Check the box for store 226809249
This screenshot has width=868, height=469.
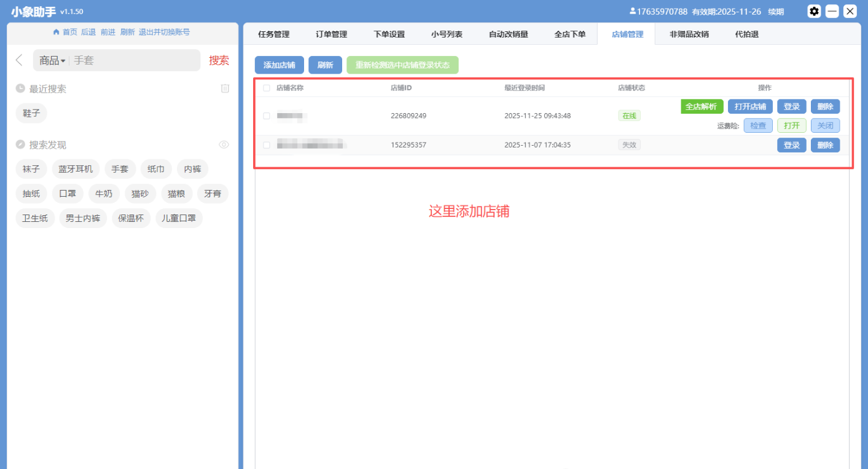click(267, 116)
